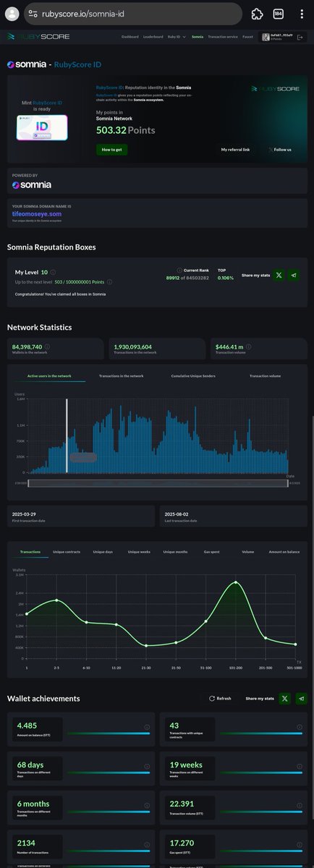Click the 2-5 data point on curve
Viewport: 314px width, 868px height.
pos(56,600)
